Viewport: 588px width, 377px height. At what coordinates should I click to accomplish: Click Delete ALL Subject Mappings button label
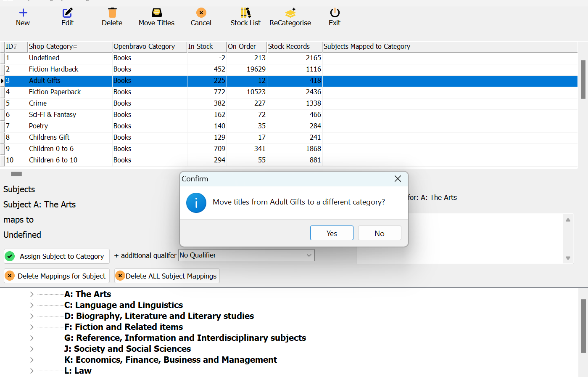171,276
